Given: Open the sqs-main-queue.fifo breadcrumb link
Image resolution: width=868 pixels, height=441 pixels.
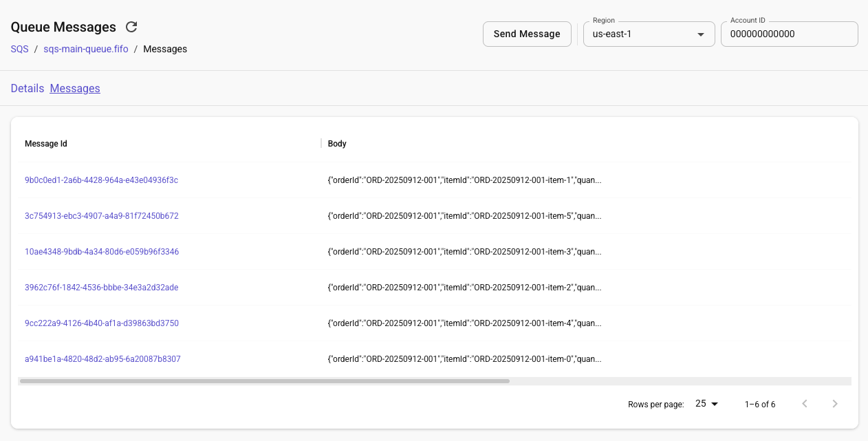Looking at the screenshot, I should coord(85,49).
